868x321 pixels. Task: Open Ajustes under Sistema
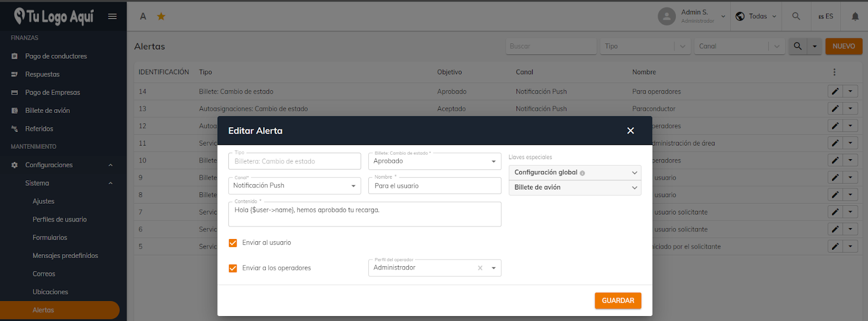[x=43, y=202]
